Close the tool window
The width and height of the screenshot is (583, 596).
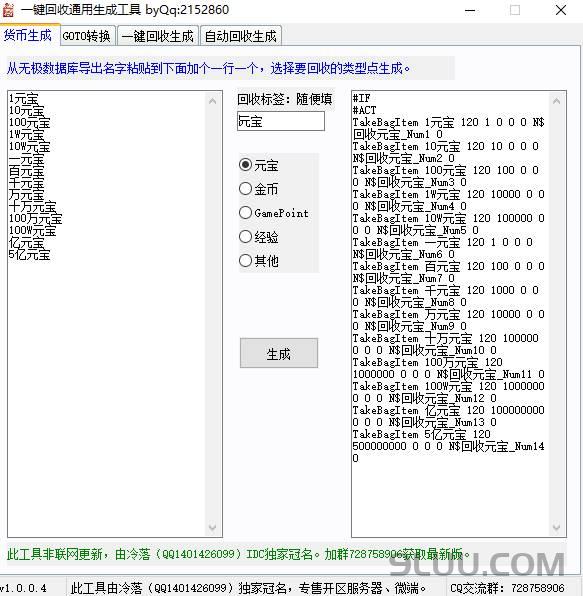click(x=561, y=10)
